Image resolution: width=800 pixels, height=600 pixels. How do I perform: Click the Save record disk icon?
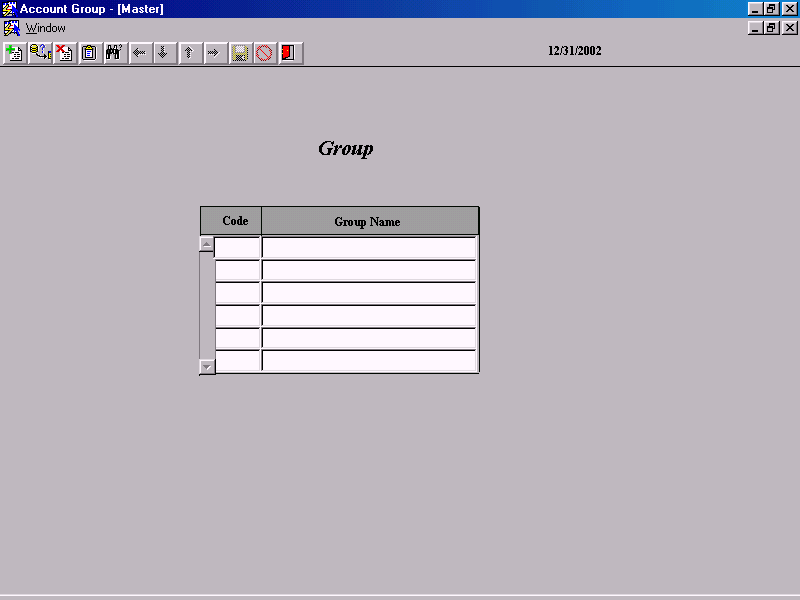(240, 53)
